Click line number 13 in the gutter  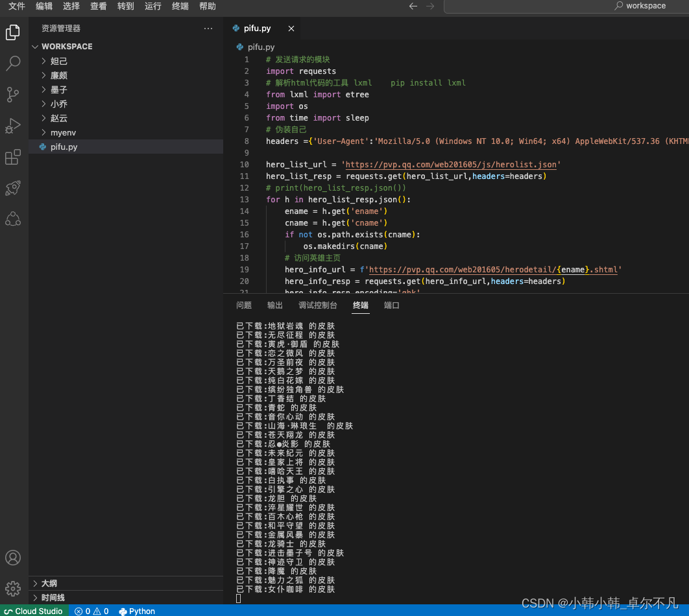(245, 199)
